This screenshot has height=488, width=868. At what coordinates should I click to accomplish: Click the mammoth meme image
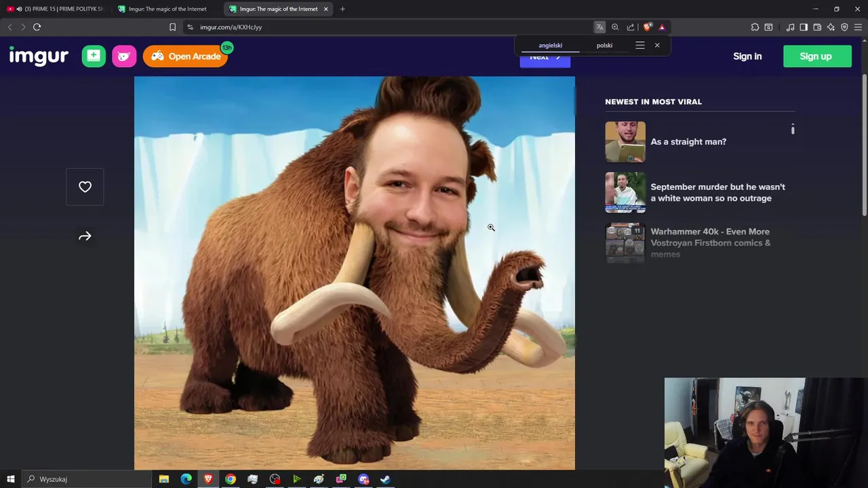pyautogui.click(x=355, y=272)
